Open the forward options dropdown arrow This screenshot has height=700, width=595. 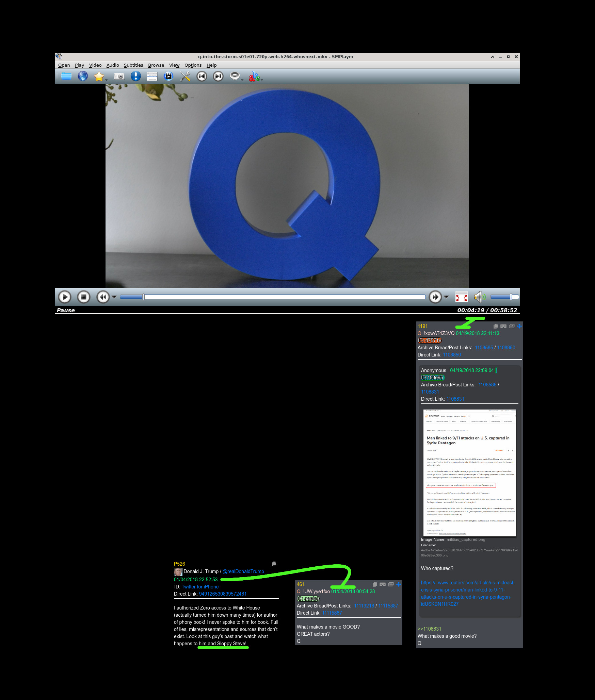click(446, 297)
